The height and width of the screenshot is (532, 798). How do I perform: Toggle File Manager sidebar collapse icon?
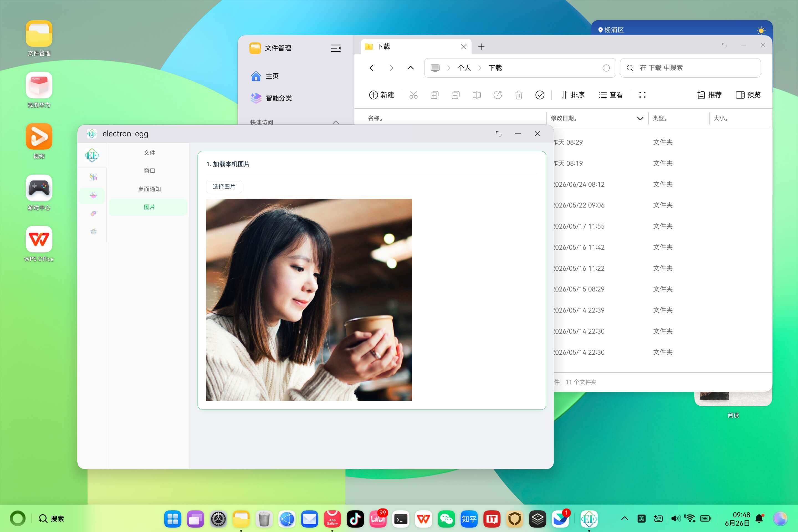pos(336,48)
